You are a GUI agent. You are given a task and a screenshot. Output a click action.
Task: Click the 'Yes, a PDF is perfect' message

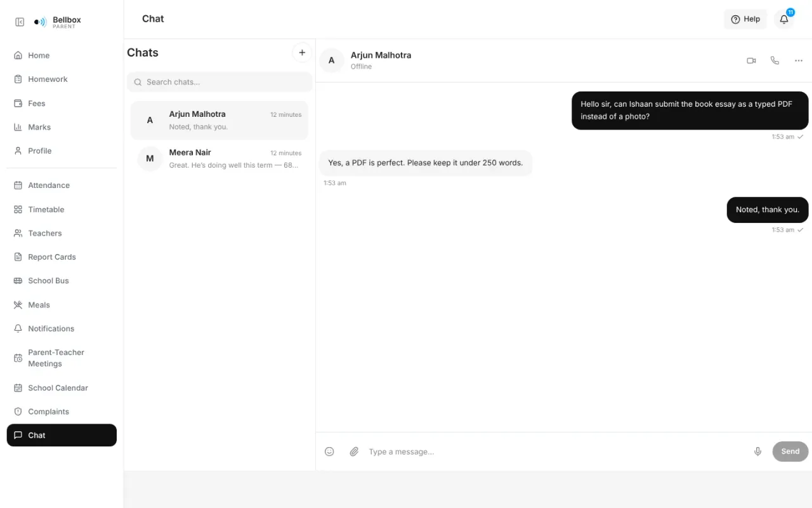click(426, 163)
